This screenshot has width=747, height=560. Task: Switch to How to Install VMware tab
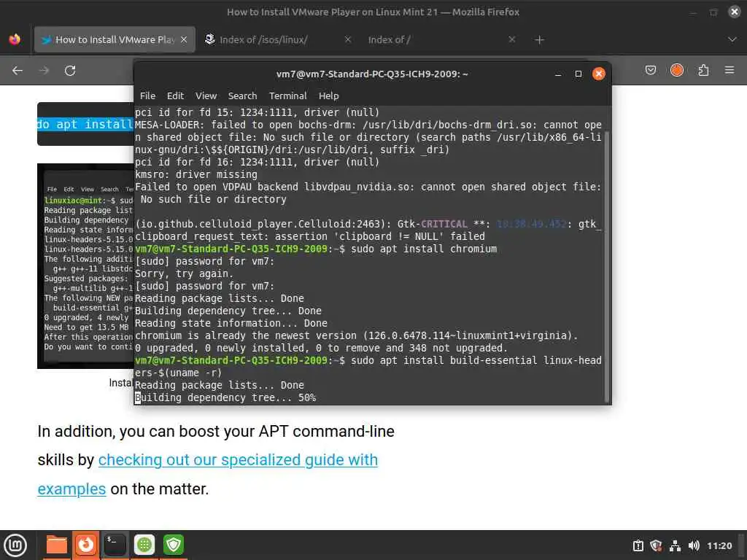click(115, 39)
